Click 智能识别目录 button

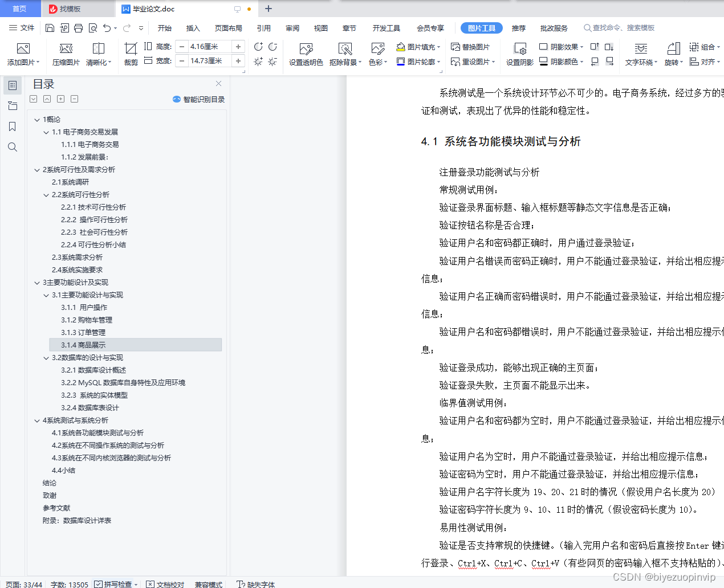(x=198, y=99)
